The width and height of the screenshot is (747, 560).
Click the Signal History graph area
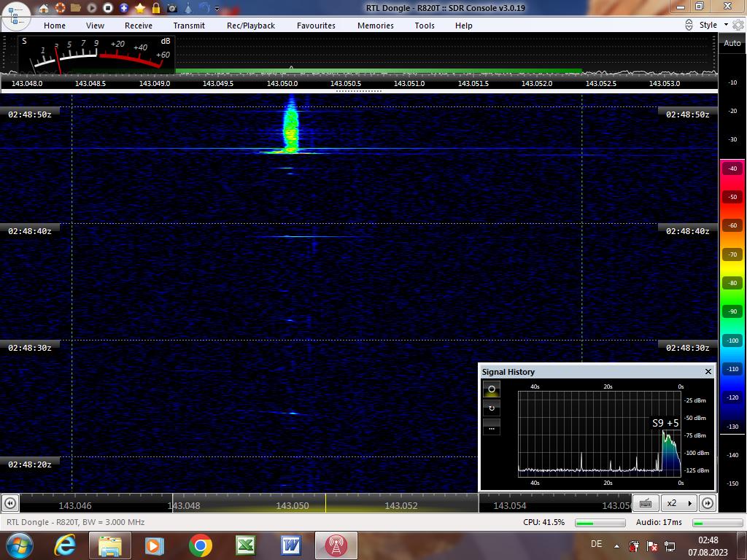(x=600, y=434)
